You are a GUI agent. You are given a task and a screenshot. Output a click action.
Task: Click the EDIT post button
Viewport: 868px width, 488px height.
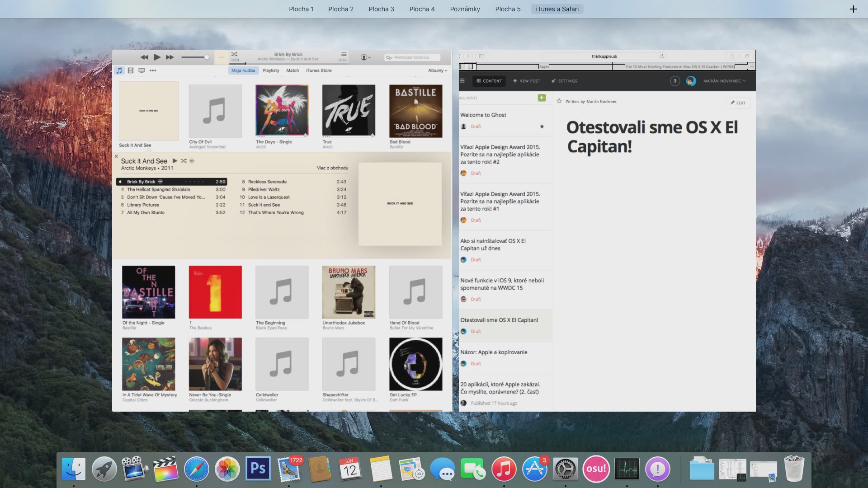738,103
